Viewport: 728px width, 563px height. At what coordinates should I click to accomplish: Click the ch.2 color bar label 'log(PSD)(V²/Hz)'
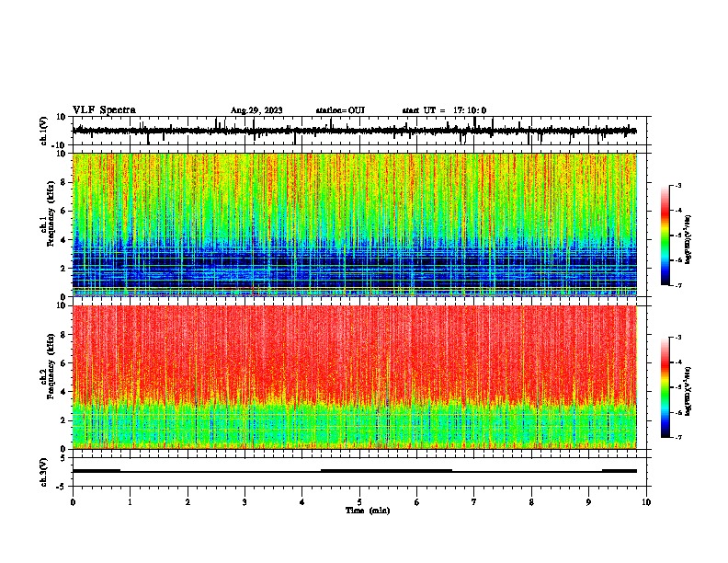click(x=688, y=392)
